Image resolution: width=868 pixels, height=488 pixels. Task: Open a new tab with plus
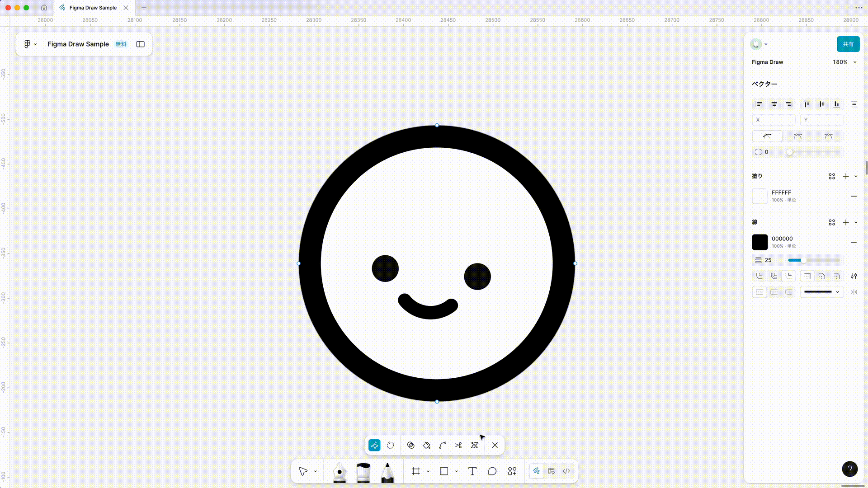pyautogui.click(x=144, y=8)
